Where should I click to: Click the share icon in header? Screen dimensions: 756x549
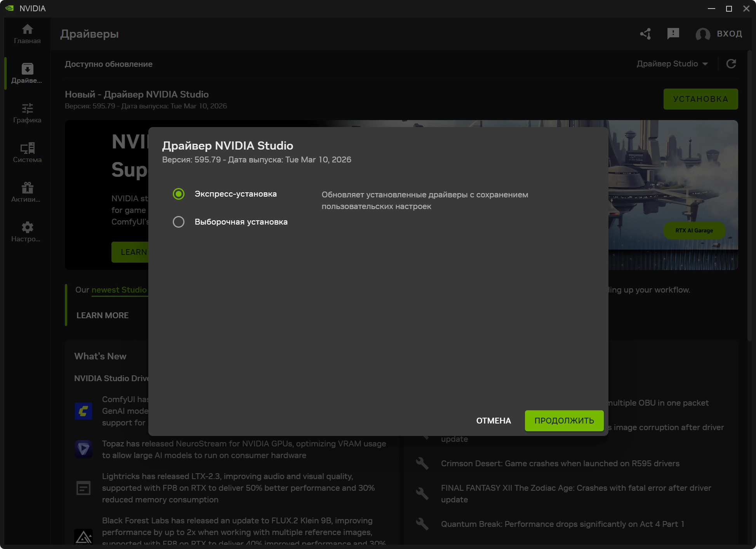(x=646, y=34)
